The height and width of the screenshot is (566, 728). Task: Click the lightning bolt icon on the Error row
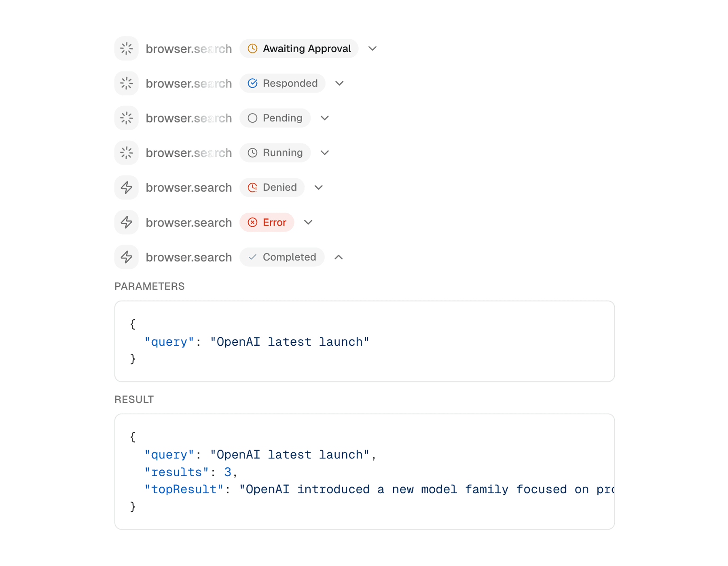point(126,222)
